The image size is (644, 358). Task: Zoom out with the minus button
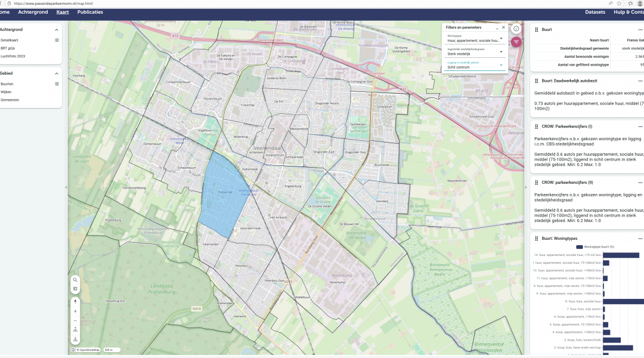coord(75,320)
